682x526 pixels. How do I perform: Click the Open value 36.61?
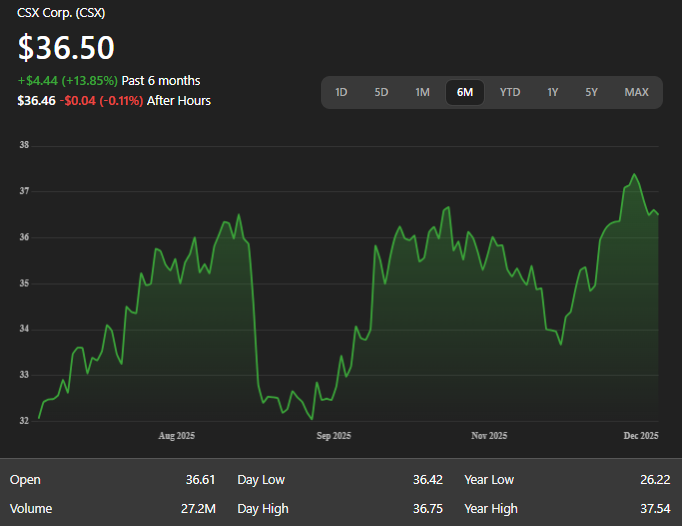point(201,479)
